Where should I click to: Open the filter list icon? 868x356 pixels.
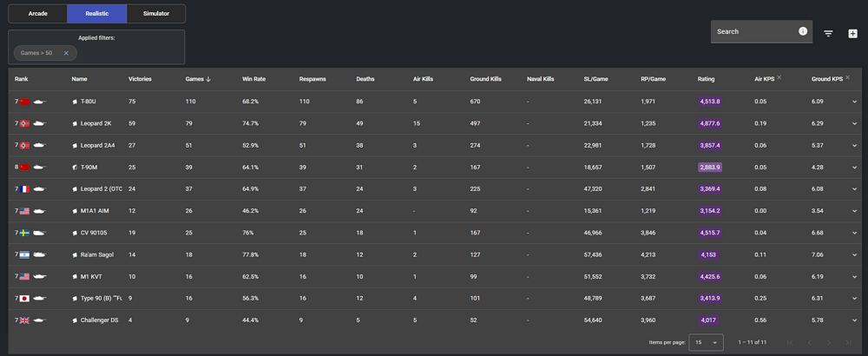coord(828,33)
